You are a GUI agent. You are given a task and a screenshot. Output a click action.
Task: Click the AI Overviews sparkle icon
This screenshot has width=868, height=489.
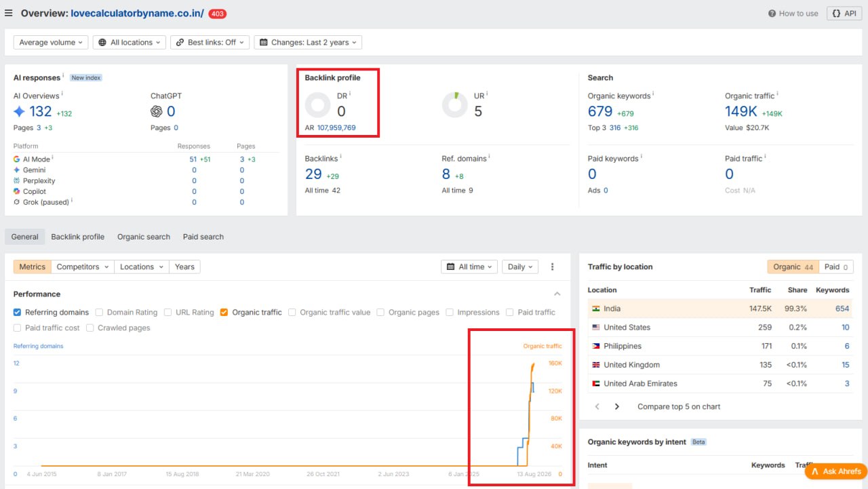click(x=20, y=111)
